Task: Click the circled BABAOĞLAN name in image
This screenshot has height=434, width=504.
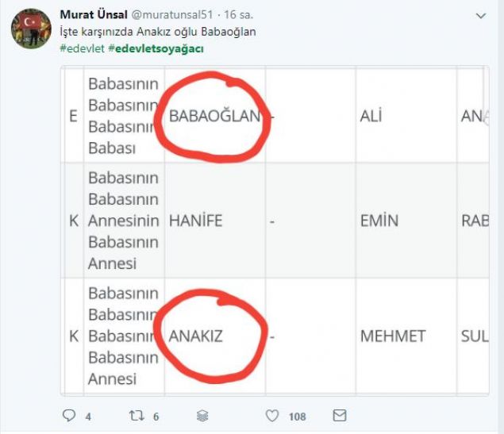Action: [x=214, y=116]
